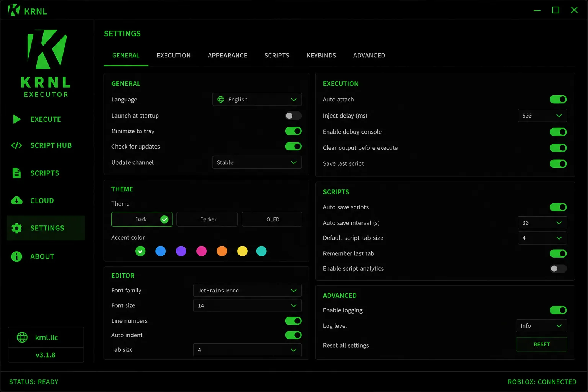588x392 pixels.
Task: Click the KRNL logo in the title bar
Action: pyautogui.click(x=14, y=10)
